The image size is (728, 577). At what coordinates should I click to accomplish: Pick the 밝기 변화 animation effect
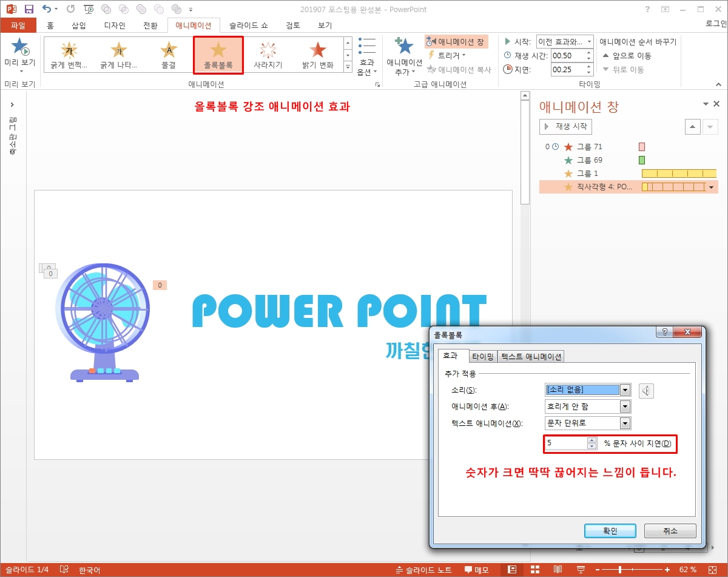[x=317, y=54]
